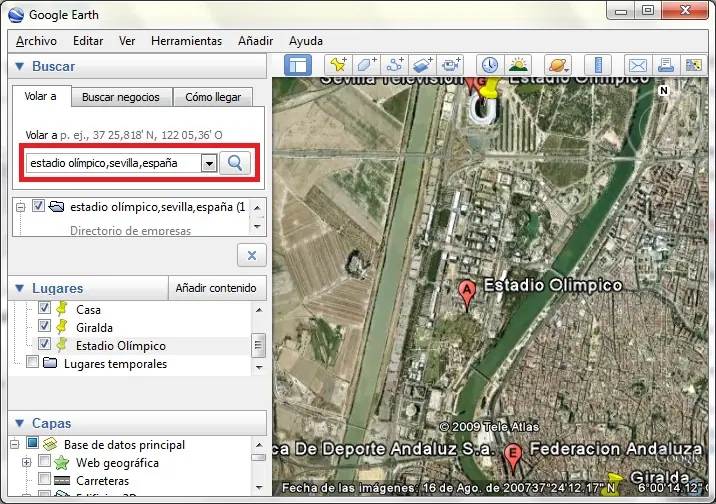
Task: Select the search result folder row text
Action: 158,207
